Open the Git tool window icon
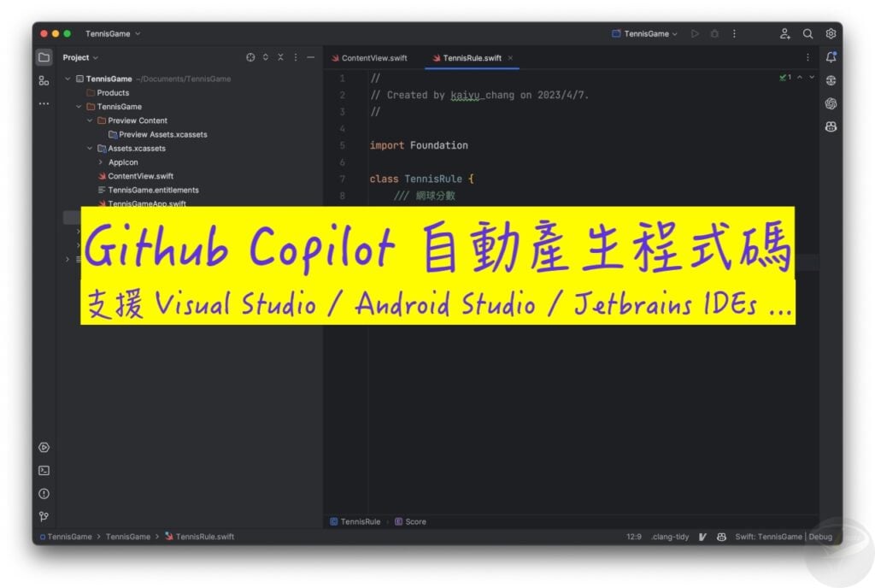Viewport: 875px width, 588px height. point(44,516)
